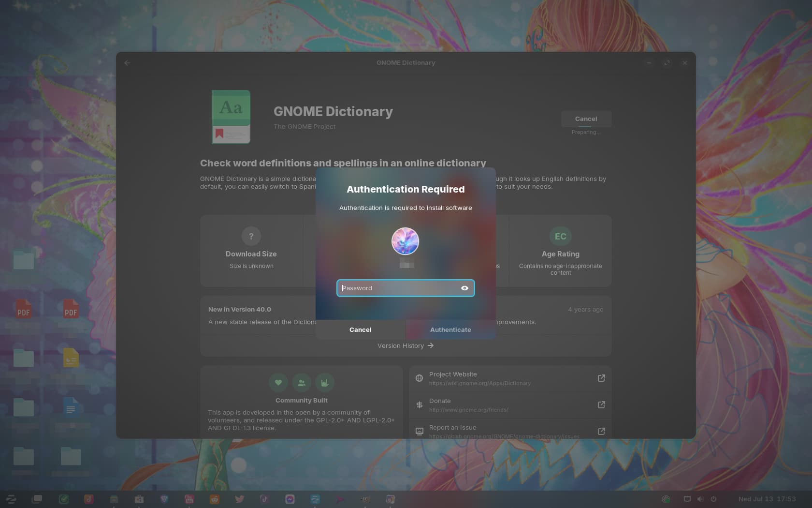Viewport: 812px width, 508px height.
Task: Click the volume icon in system tray
Action: 700,499
